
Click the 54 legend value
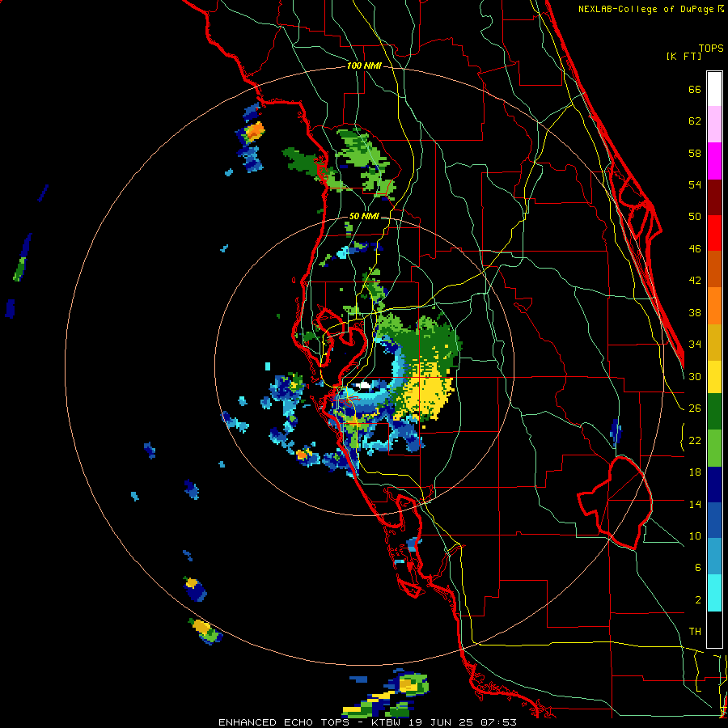pyautogui.click(x=695, y=184)
